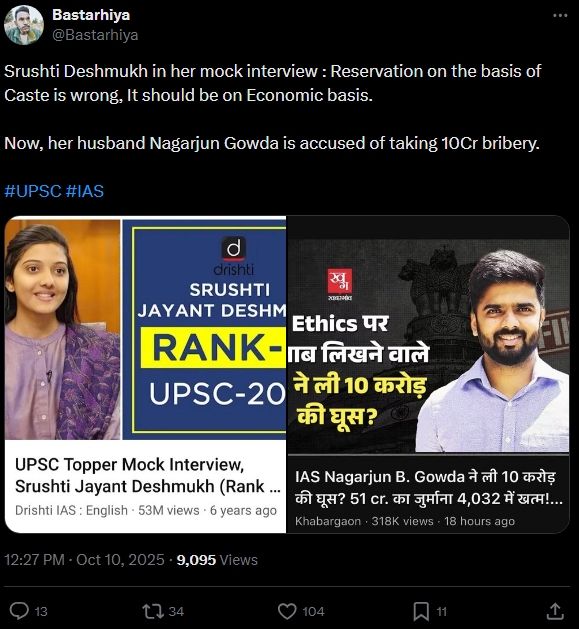This screenshot has height=629, width=579.
Task: View the 9,095 Views analytics
Action: (x=217, y=560)
